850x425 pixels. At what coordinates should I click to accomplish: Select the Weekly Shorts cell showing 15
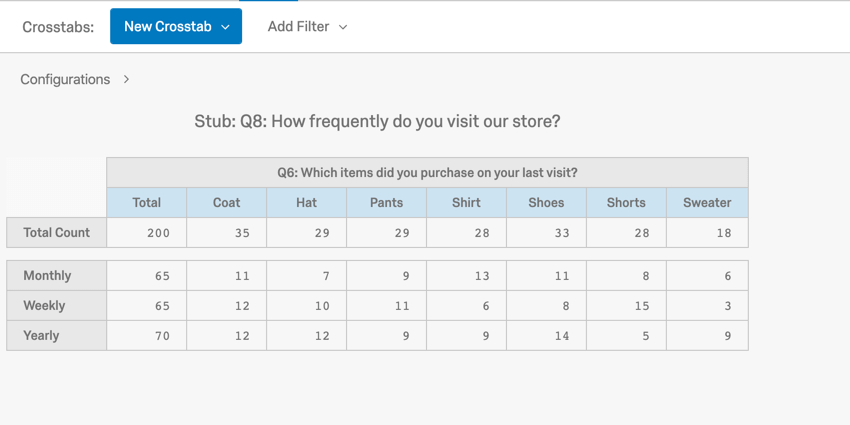pos(627,306)
